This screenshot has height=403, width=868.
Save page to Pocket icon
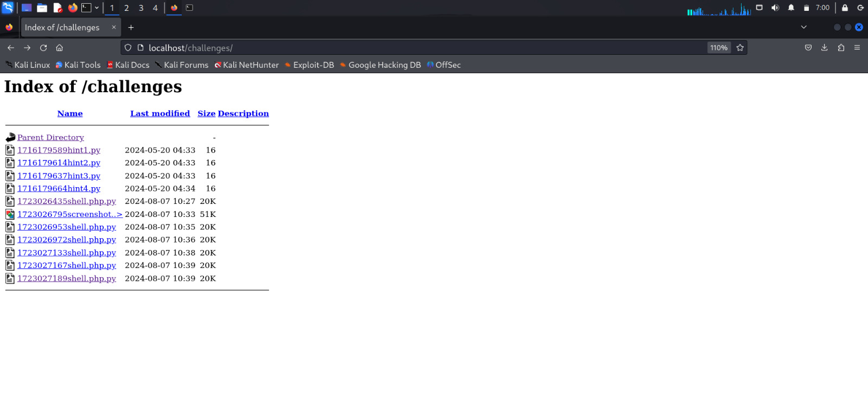click(808, 48)
